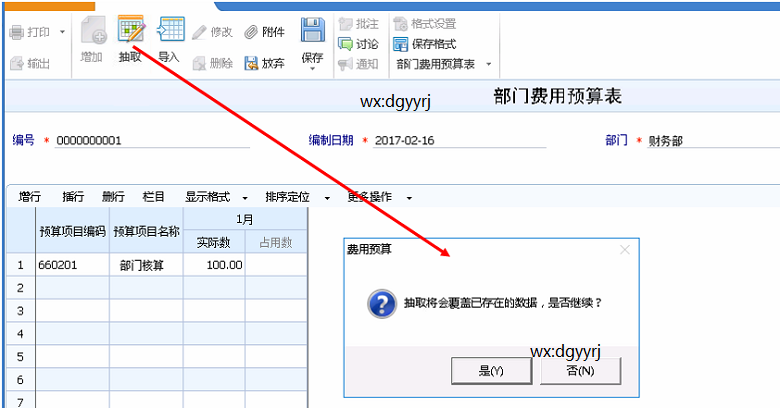Select row number 4 header
This screenshot has width=780, height=408.
pyautogui.click(x=20, y=334)
